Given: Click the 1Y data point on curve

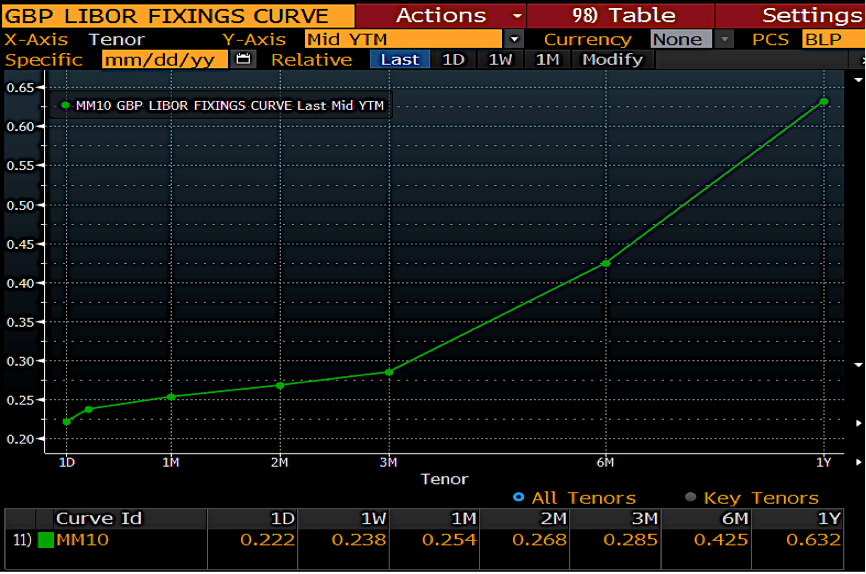Looking at the screenshot, I should (x=823, y=102).
